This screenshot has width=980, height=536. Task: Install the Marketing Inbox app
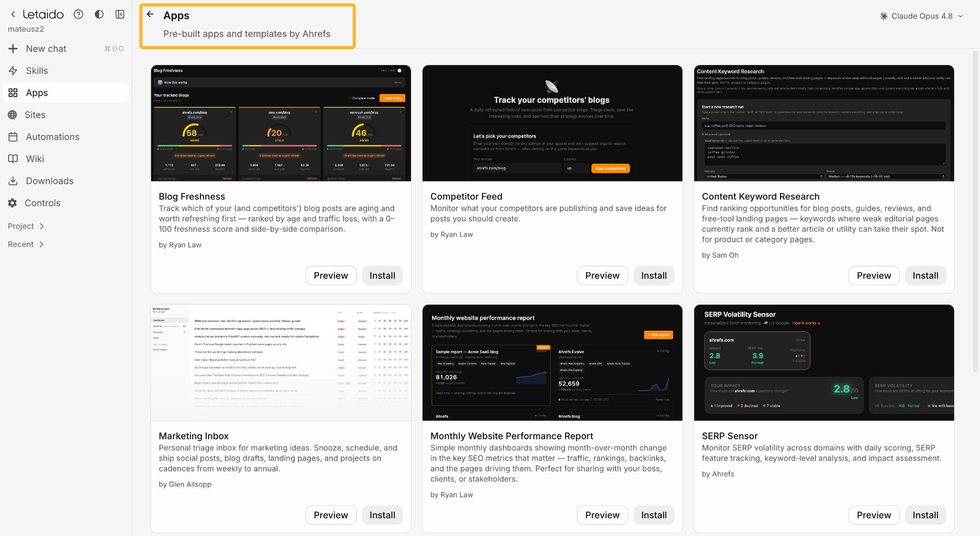(x=382, y=515)
